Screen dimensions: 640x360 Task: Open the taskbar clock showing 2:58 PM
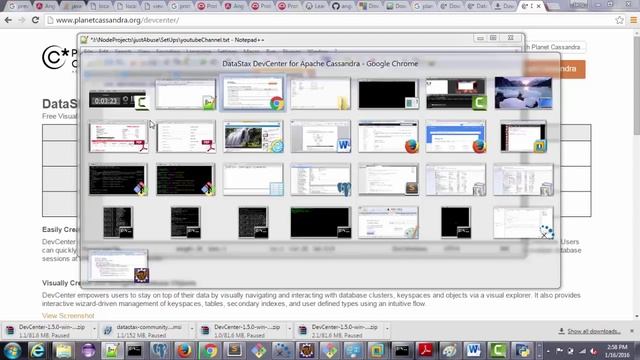point(617,351)
